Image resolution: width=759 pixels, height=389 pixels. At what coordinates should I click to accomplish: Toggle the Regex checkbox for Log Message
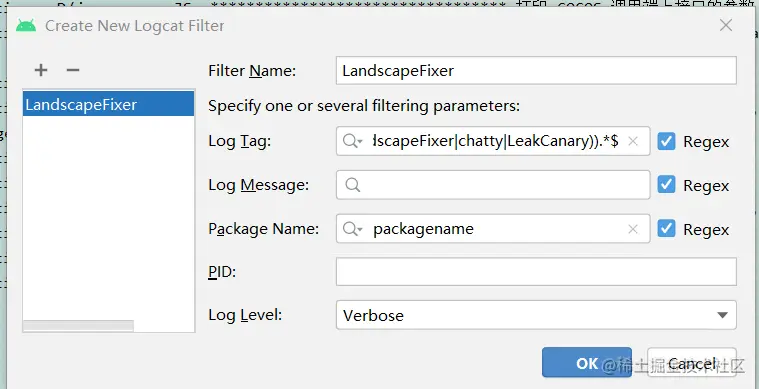667,185
